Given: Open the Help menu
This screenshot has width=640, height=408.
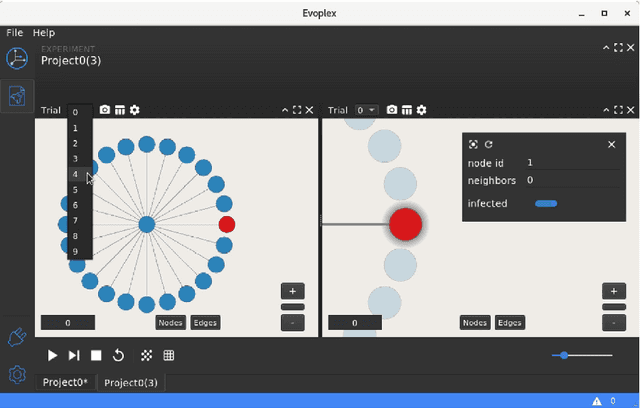Looking at the screenshot, I should [x=44, y=33].
